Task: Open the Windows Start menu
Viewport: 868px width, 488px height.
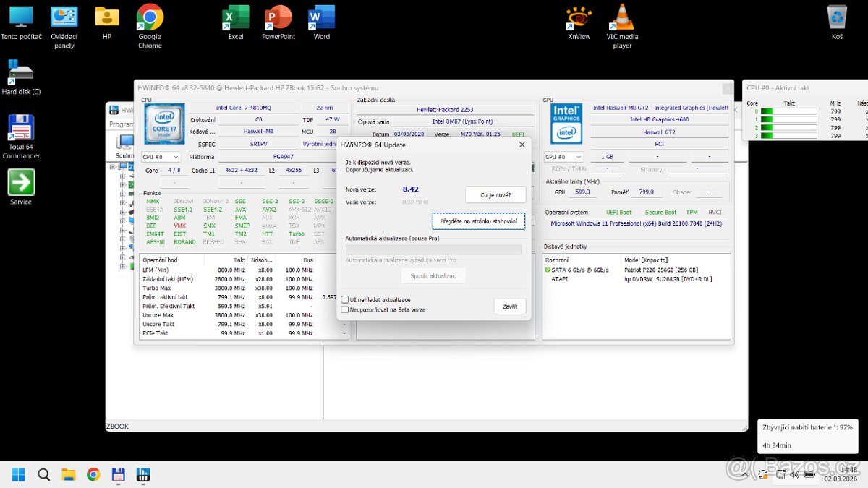Action: coord(18,475)
